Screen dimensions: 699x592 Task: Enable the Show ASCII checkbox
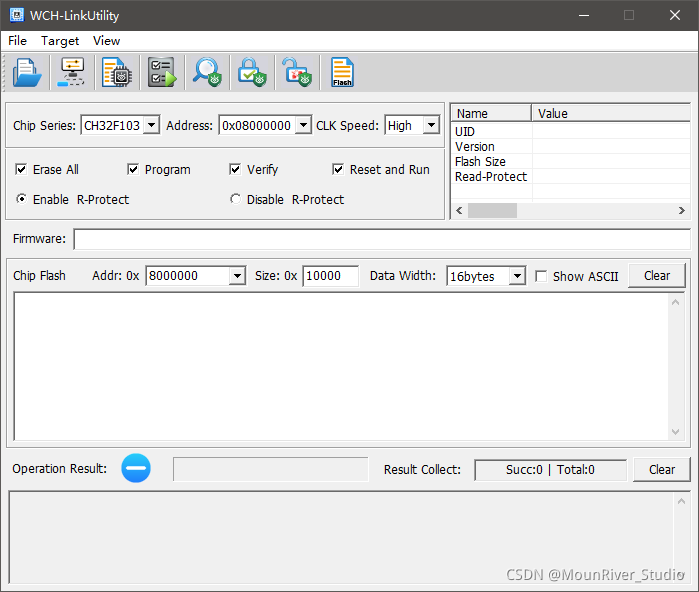[541, 276]
